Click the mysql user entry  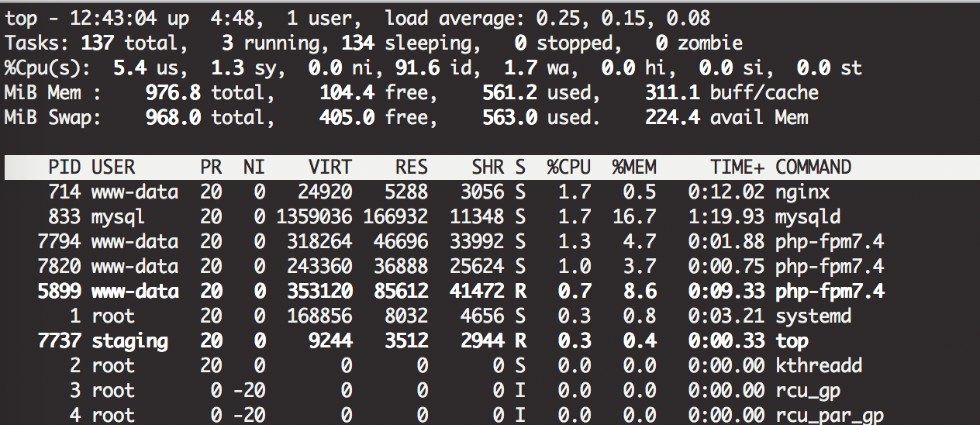[x=119, y=216]
